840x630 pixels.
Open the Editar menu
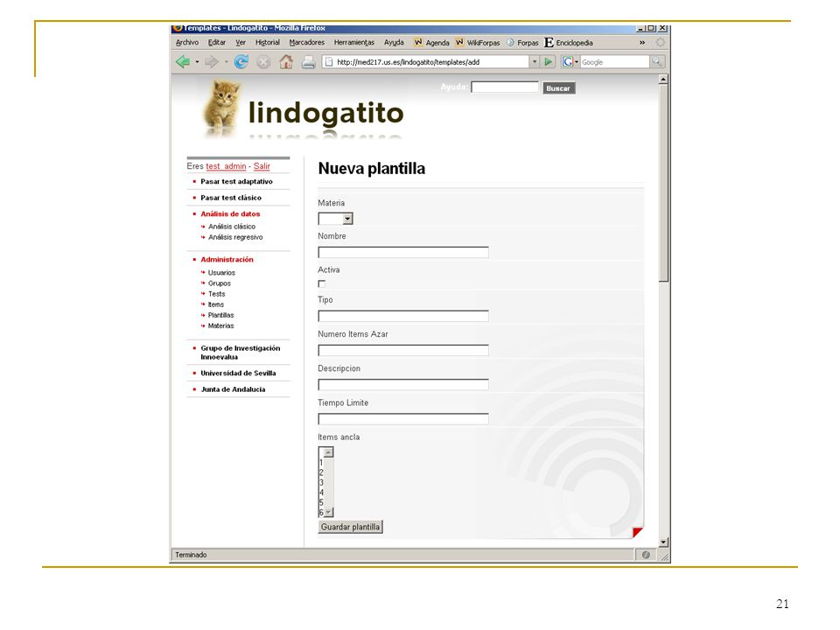click(x=216, y=42)
